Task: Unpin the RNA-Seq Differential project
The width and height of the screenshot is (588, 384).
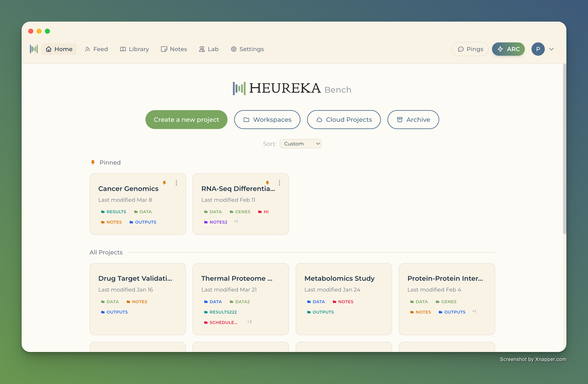Action: pos(268,183)
